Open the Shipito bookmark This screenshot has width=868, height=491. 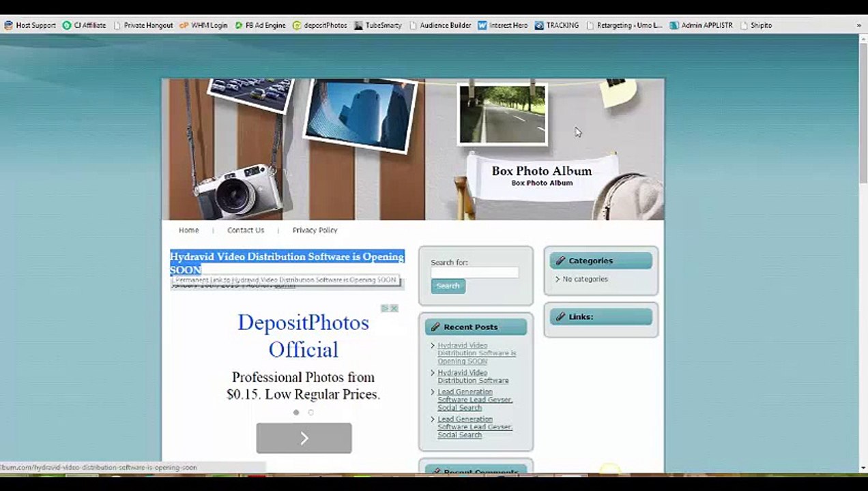click(756, 25)
